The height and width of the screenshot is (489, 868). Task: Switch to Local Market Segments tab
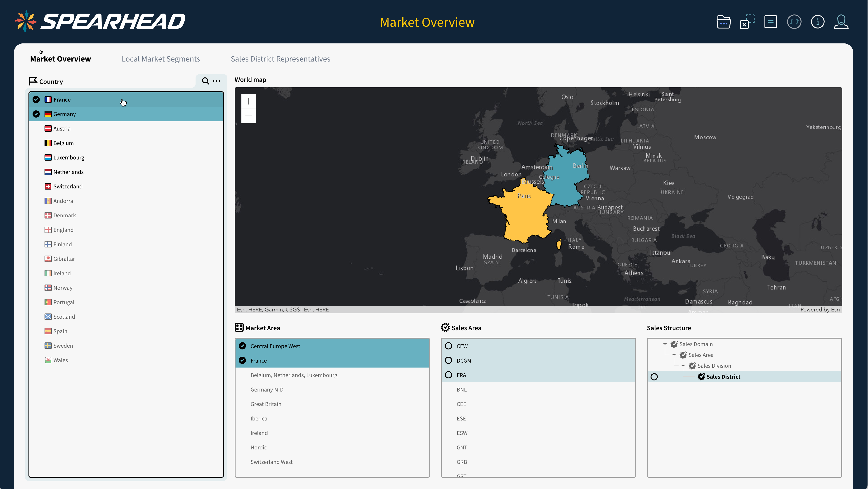pos(161,59)
